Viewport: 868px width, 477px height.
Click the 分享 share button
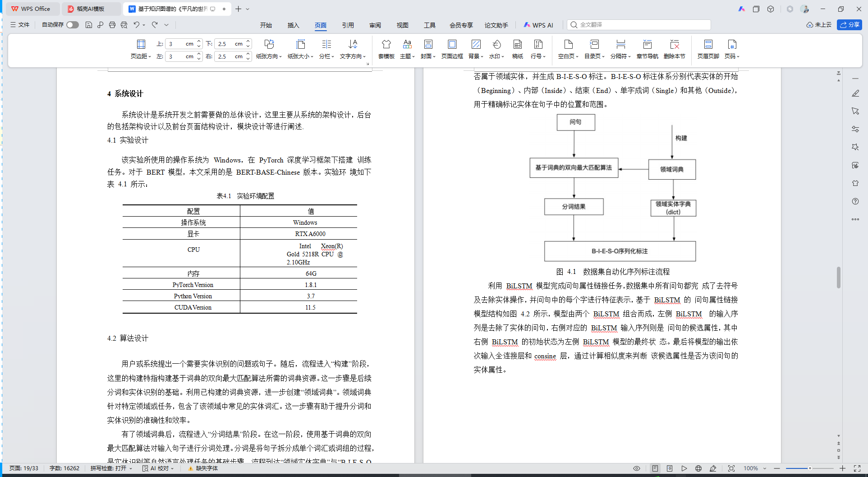[x=850, y=25]
